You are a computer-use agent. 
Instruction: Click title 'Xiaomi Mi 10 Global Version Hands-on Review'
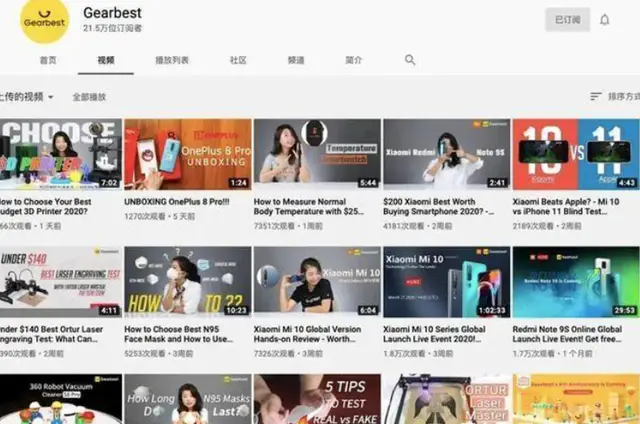[x=307, y=334]
